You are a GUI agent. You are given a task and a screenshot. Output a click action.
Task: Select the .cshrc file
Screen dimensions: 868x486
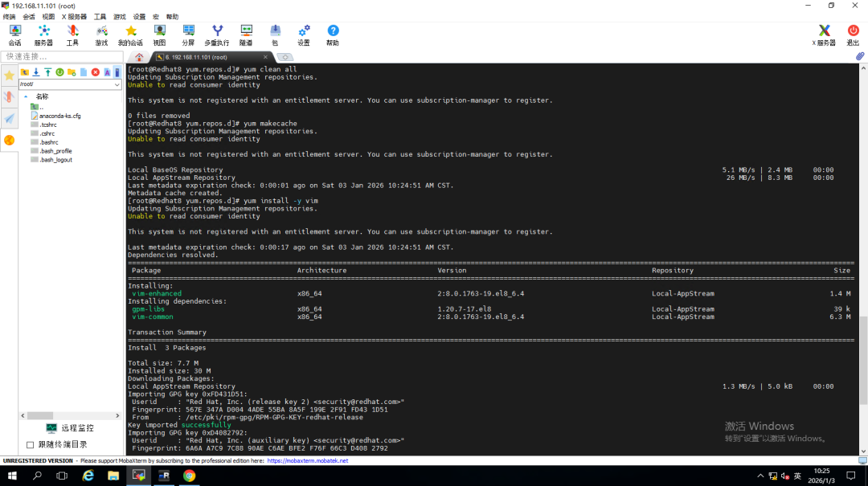pos(43,133)
